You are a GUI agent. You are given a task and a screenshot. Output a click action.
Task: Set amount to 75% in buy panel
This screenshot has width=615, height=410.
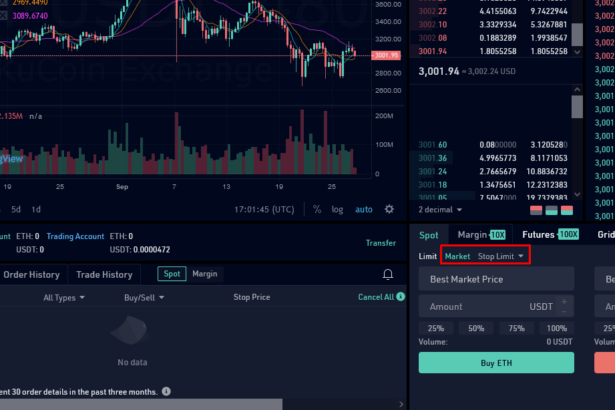click(x=517, y=328)
